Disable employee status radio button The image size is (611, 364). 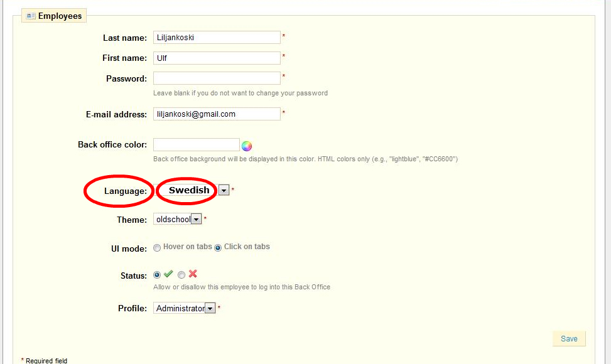181,275
